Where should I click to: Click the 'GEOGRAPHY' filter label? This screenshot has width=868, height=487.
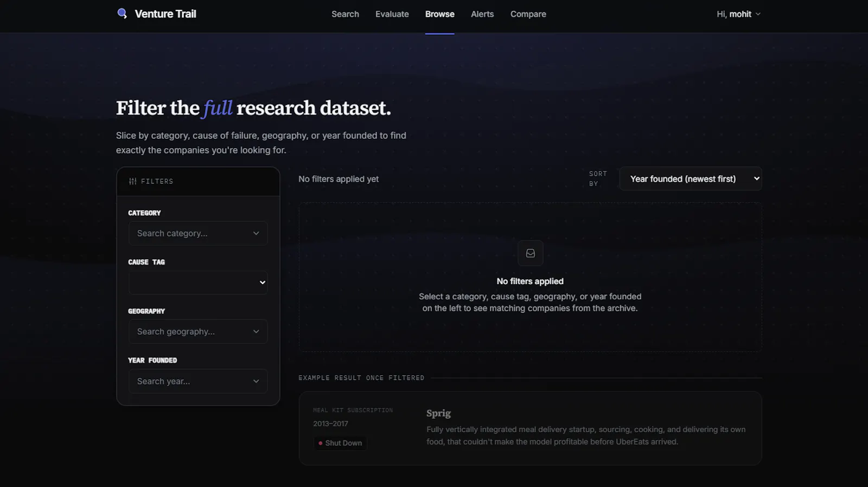146,311
